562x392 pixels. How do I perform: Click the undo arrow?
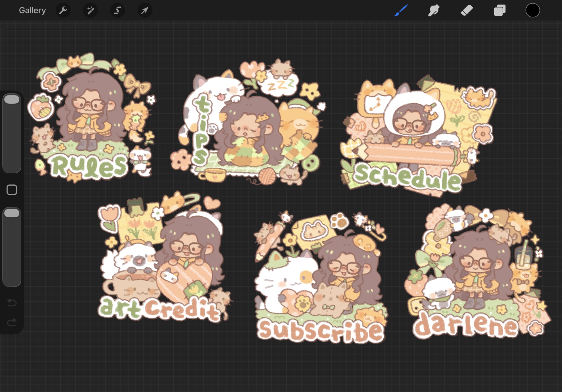pyautogui.click(x=12, y=303)
